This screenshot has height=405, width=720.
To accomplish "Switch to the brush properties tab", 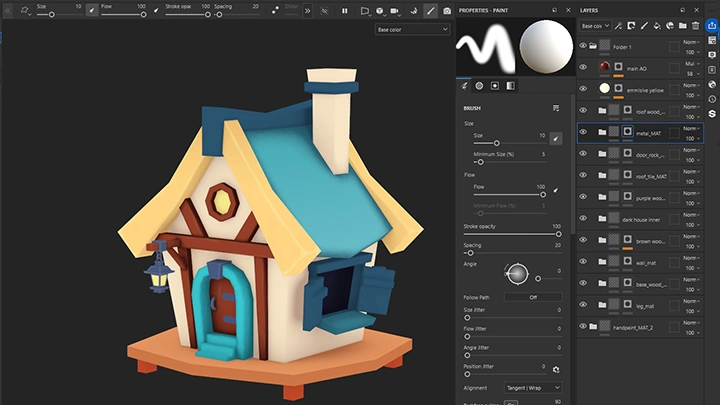I will pos(465,86).
